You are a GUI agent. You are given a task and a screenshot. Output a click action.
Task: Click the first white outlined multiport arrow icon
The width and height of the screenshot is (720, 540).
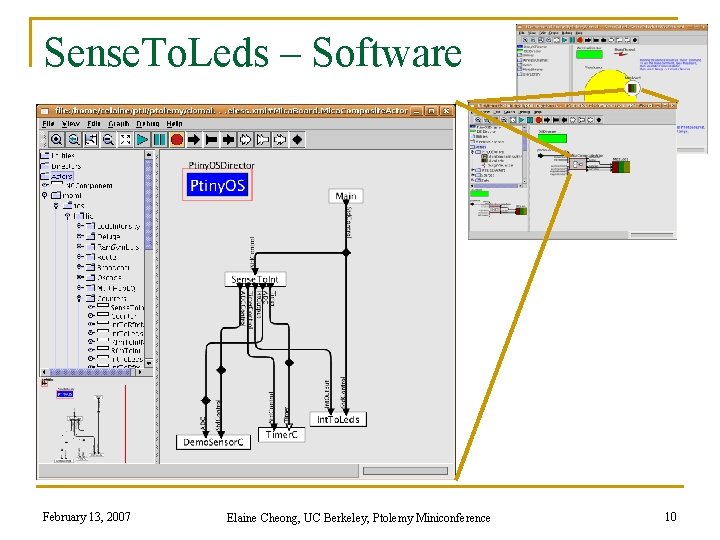[246, 139]
